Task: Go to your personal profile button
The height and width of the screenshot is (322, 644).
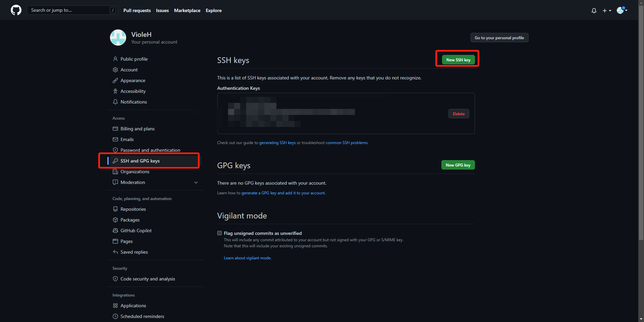Action: pos(499,38)
